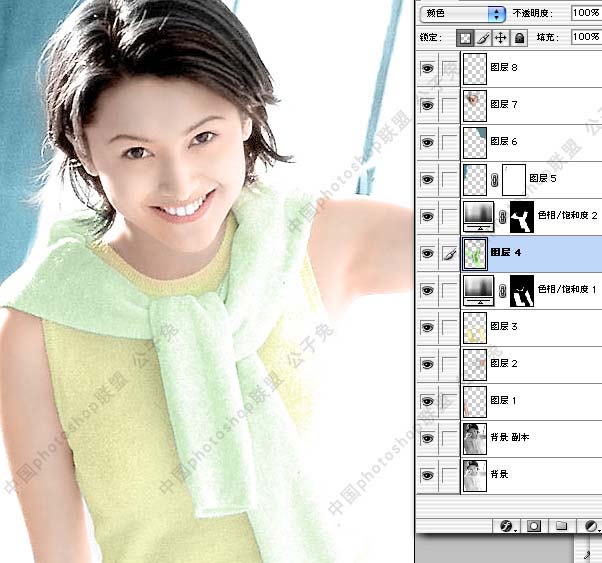This screenshot has width=602, height=563.
Task: Open the 颜色 blend mode dropdown
Action: tap(463, 14)
